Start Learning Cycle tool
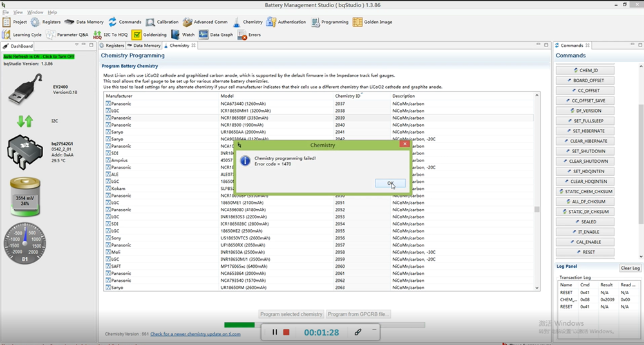This screenshot has width=644, height=345. (x=22, y=35)
